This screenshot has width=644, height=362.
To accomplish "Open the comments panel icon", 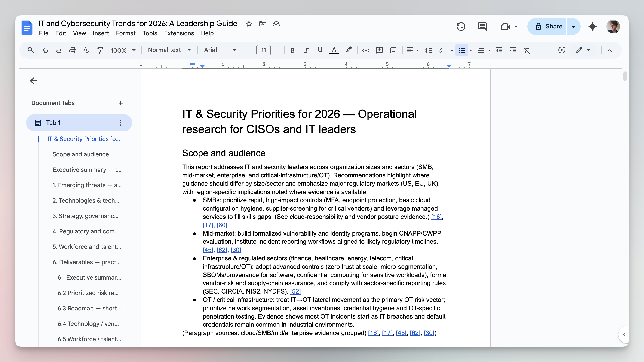I will coord(482,27).
